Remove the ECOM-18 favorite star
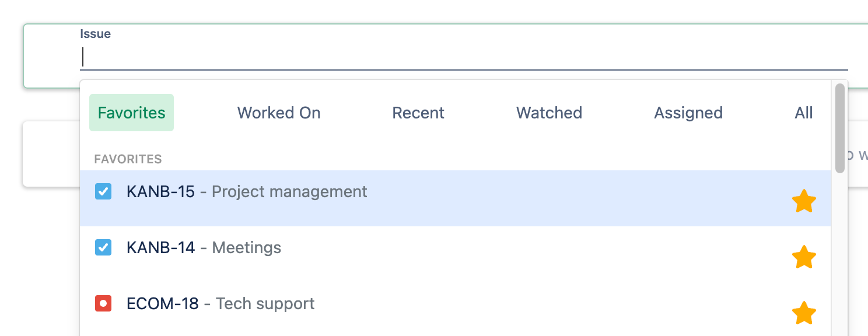 click(804, 313)
